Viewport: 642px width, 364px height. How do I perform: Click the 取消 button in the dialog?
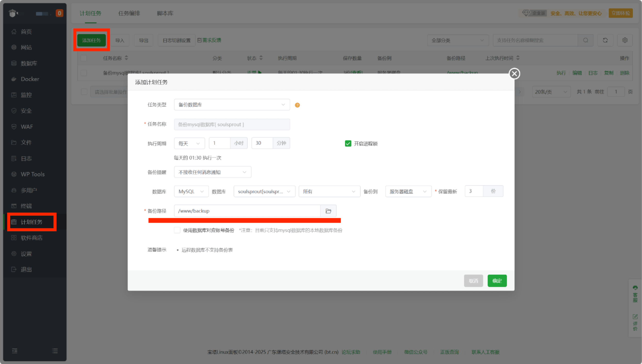point(473,281)
